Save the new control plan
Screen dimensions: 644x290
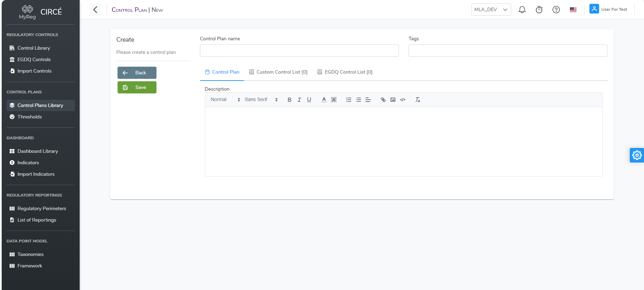[137, 88]
